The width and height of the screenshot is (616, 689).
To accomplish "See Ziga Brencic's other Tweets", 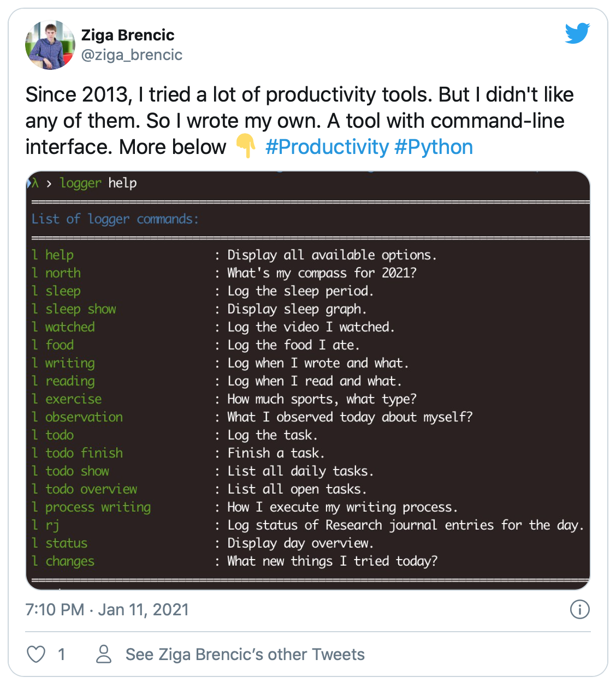I will [245, 654].
